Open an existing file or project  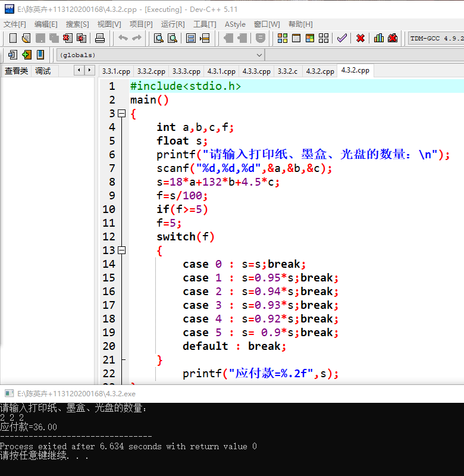(26, 38)
